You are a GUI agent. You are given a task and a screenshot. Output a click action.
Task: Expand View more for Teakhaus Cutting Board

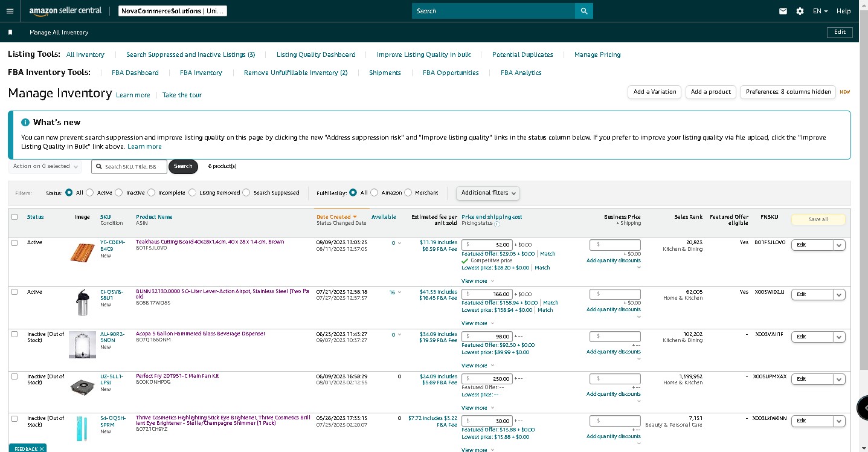pos(478,281)
